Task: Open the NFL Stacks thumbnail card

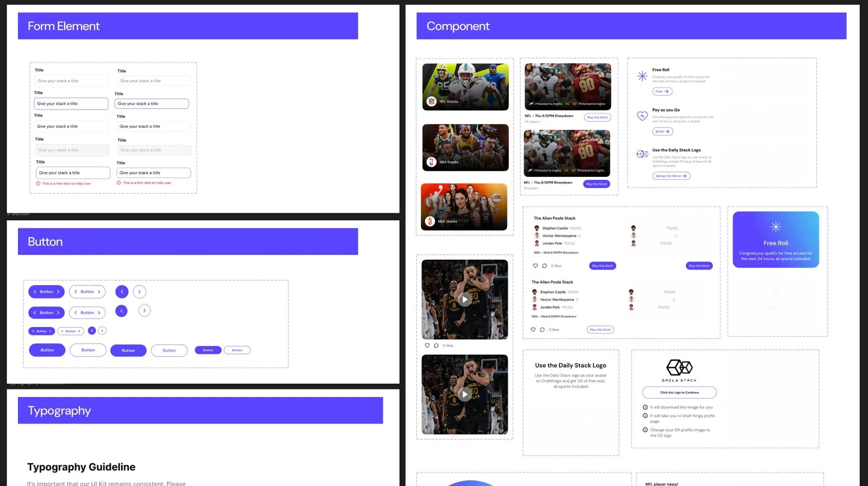Action: click(x=465, y=87)
